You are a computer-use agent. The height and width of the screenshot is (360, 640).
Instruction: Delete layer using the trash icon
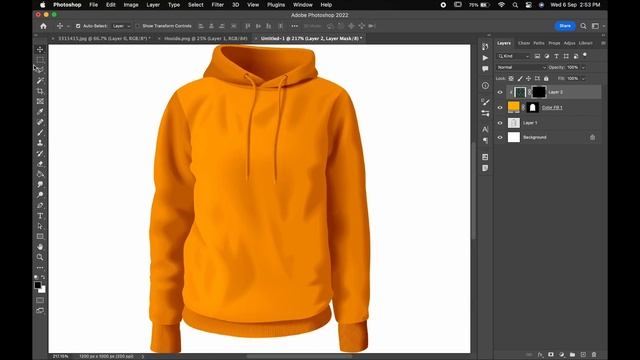[594, 355]
